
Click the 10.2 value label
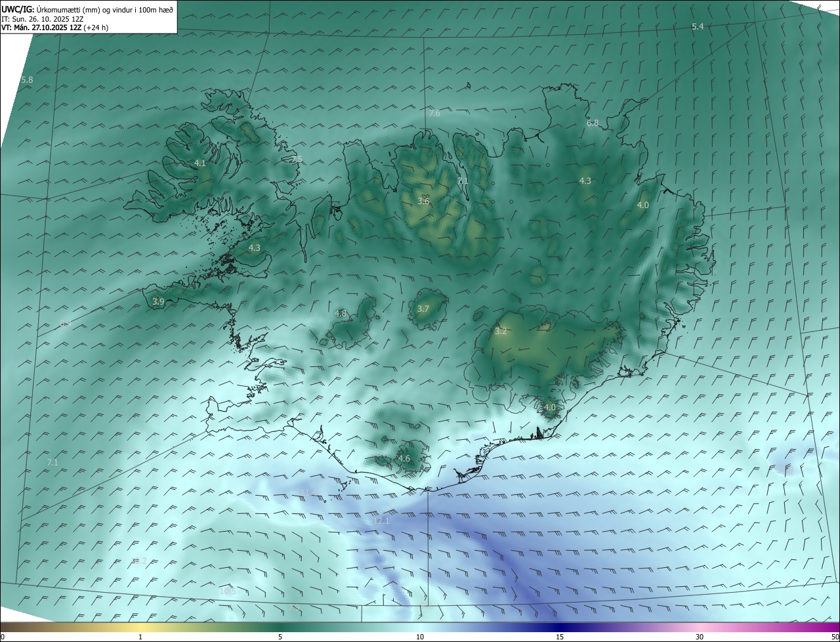click(x=139, y=561)
